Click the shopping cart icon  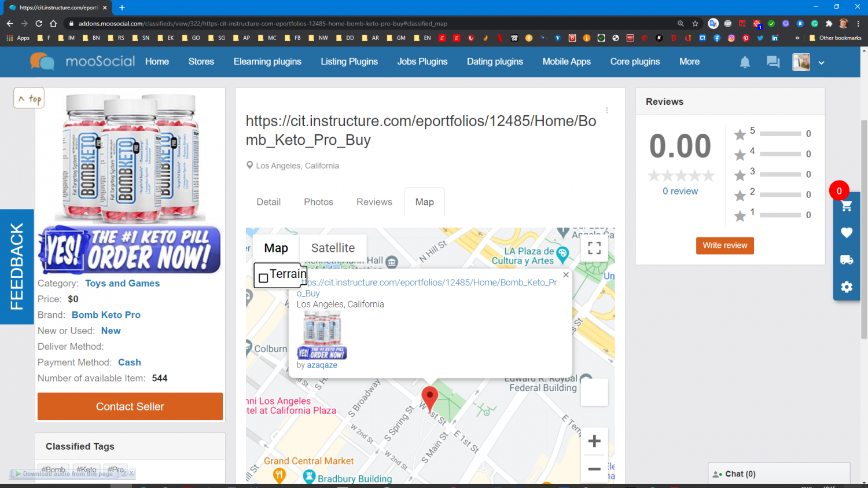846,207
